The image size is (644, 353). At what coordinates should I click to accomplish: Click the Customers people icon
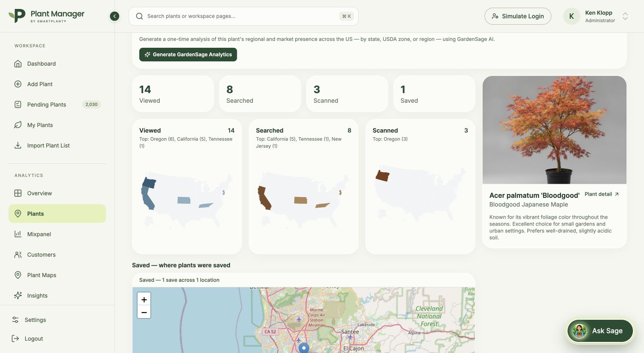point(18,255)
